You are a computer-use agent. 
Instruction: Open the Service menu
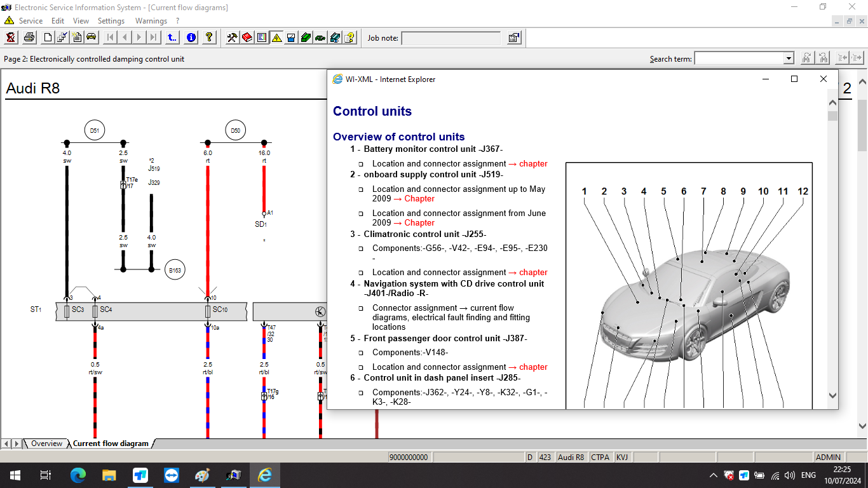pos(31,21)
